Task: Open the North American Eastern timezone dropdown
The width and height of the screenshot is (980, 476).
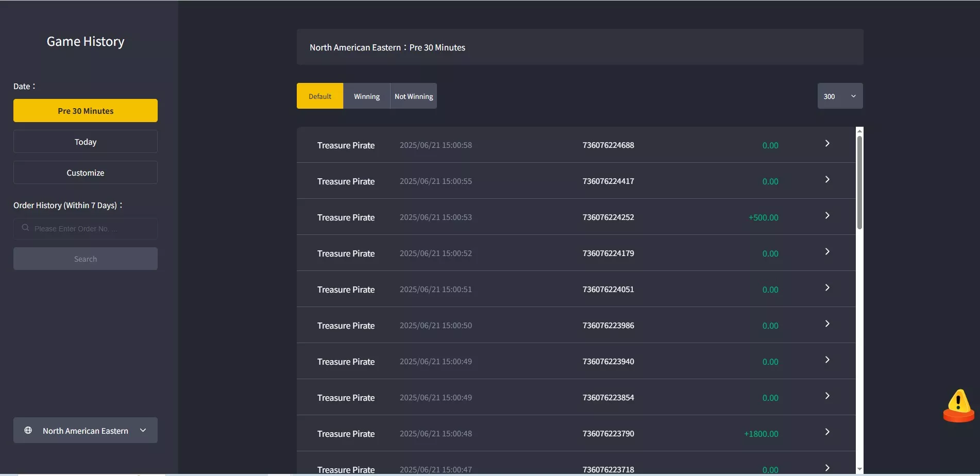Action: coord(86,430)
